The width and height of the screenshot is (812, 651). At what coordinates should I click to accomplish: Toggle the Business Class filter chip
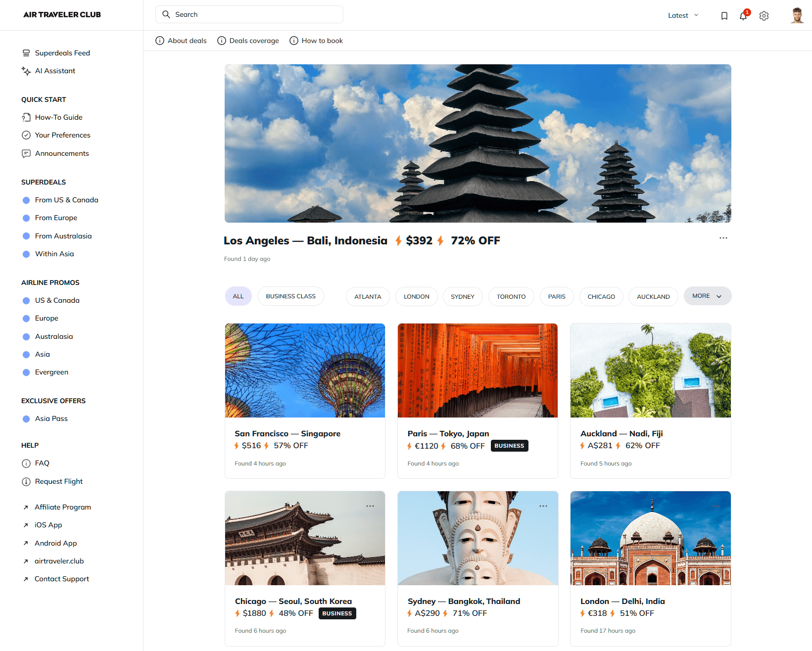(290, 296)
